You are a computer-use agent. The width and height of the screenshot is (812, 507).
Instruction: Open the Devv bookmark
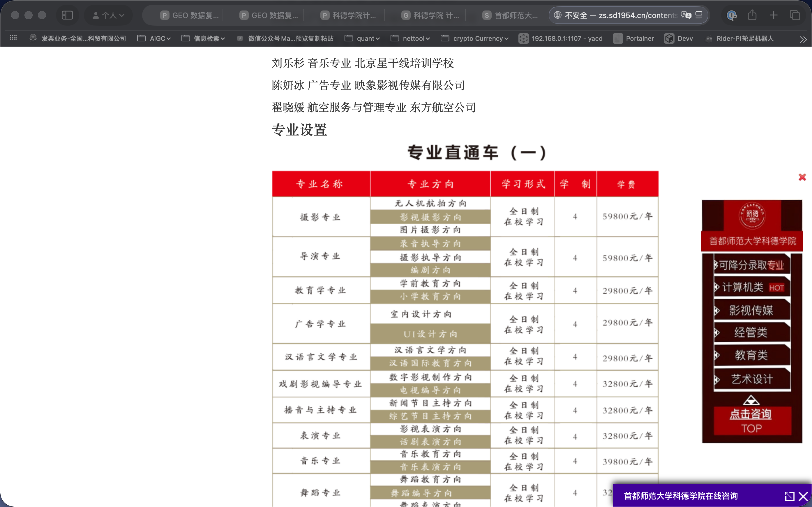(x=679, y=38)
